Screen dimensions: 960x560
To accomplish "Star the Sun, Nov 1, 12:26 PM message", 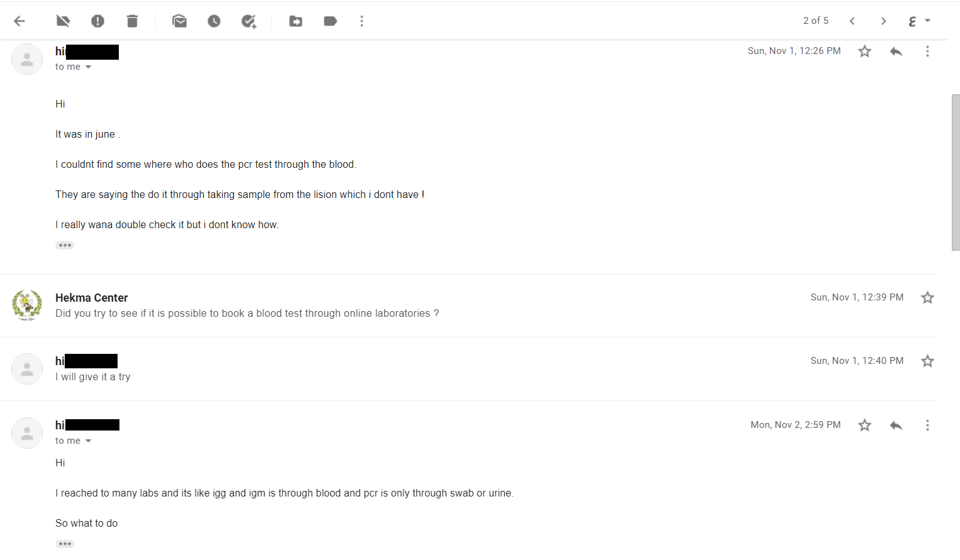I will [x=865, y=52].
